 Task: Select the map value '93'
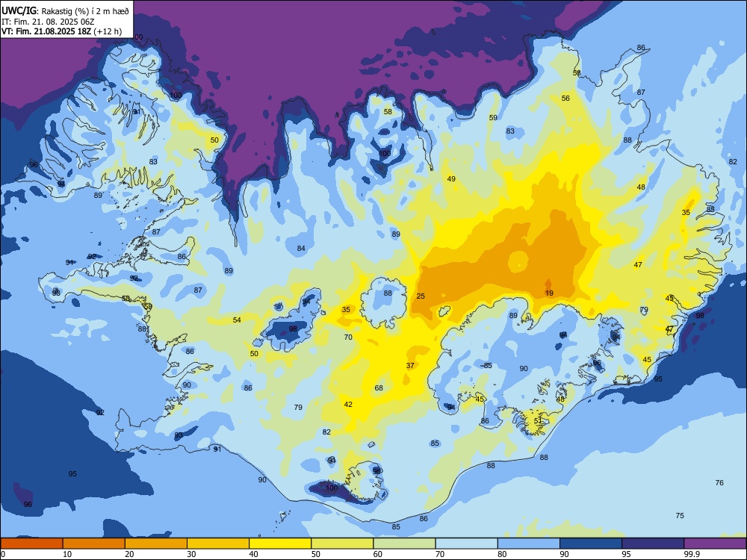click(x=179, y=435)
